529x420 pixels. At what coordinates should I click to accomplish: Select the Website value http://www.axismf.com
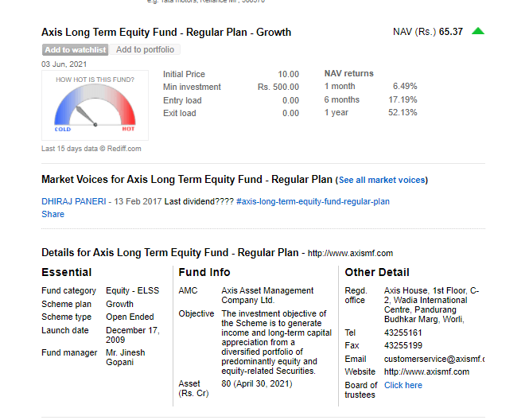[426, 371]
